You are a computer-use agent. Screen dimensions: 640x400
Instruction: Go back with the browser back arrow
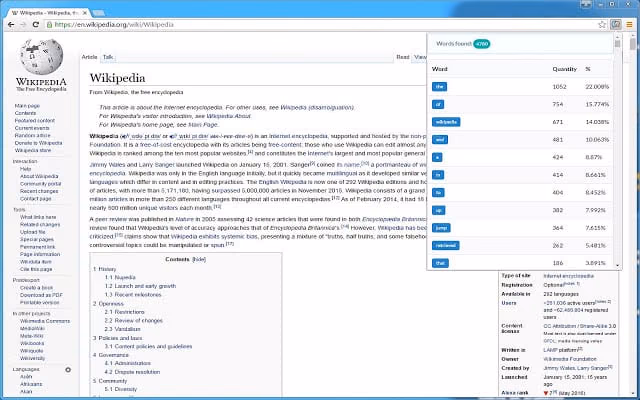[x=11, y=24]
